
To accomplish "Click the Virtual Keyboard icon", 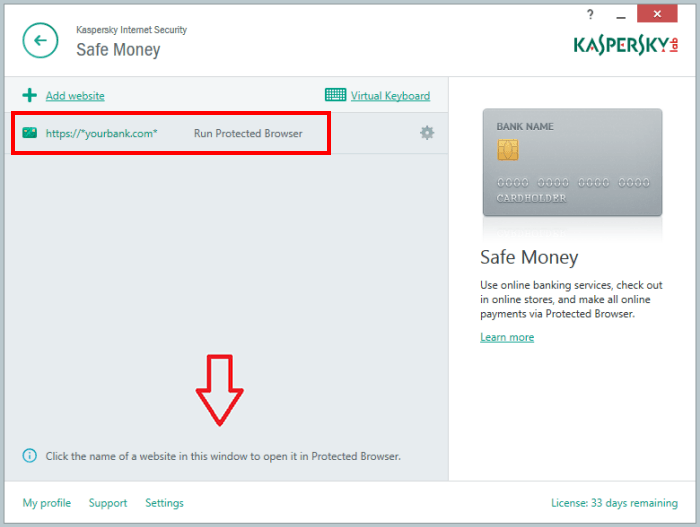I will tap(335, 95).
